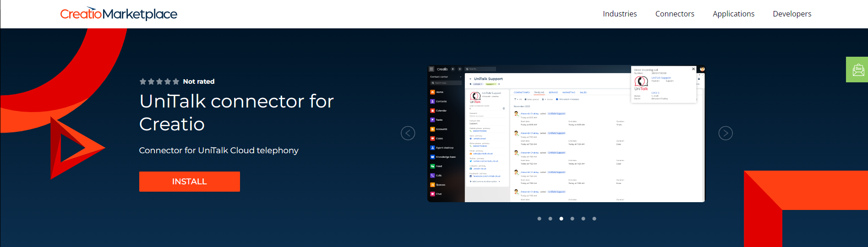Advance to the next carousel slide arrow
Image resolution: width=868 pixels, height=247 pixels.
(725, 133)
